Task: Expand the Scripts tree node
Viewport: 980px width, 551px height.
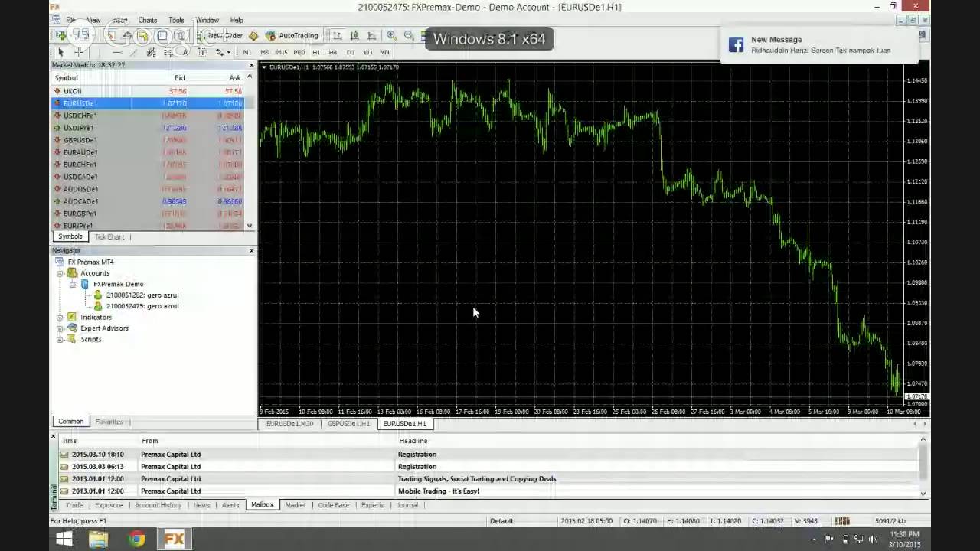Action: point(60,339)
